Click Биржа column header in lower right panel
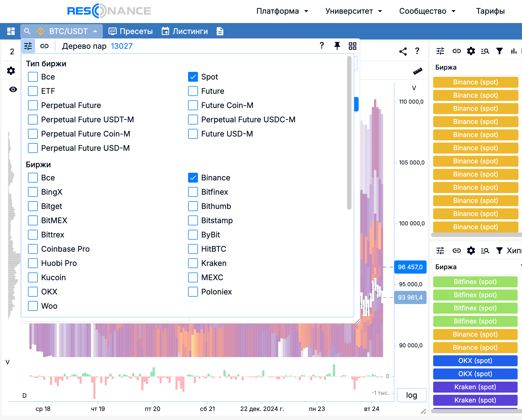 coord(446,267)
